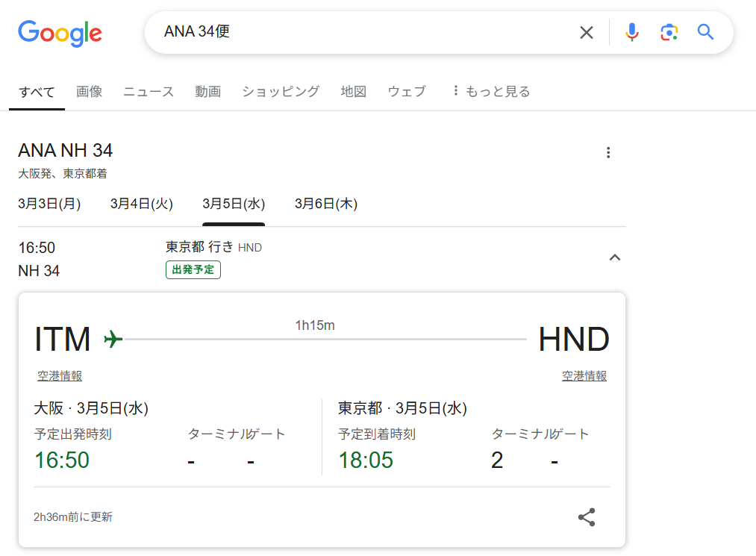This screenshot has height=556, width=756.
Task: Click the 東京都 行き HND destination text
Action: coord(213,247)
